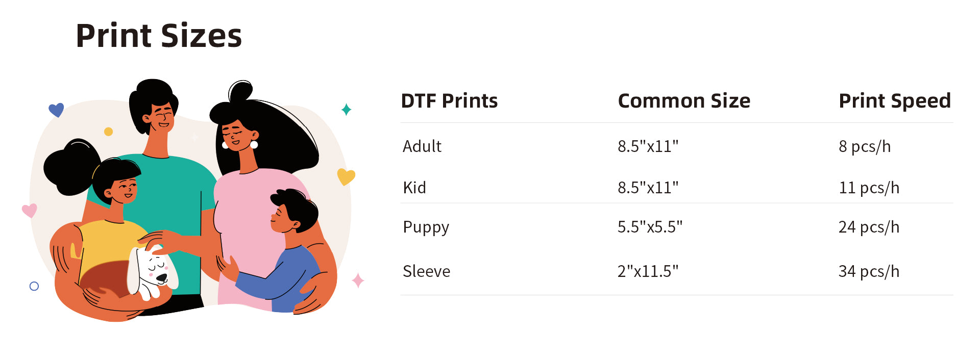Select the Kid row label
Screen dimensions: 980x357
click(x=414, y=188)
